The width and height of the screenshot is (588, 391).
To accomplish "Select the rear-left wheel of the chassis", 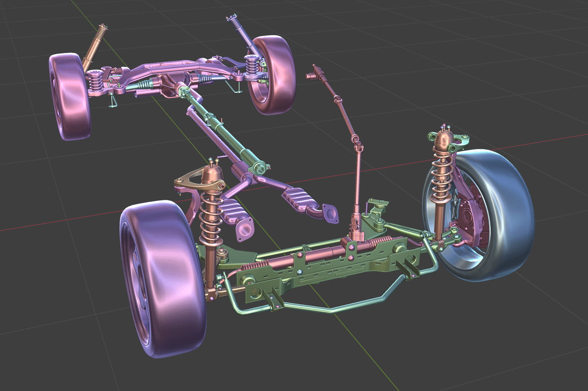I will (x=70, y=96).
